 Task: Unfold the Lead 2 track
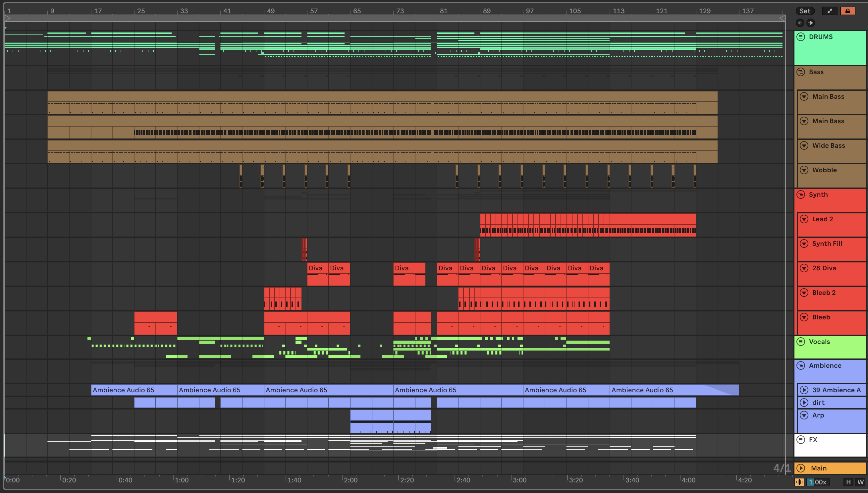(804, 219)
